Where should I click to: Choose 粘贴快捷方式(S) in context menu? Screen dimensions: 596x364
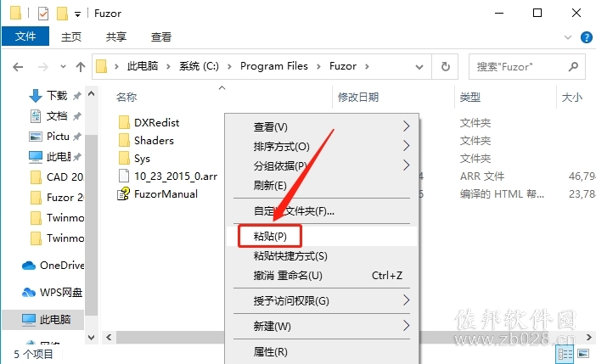pos(322,256)
